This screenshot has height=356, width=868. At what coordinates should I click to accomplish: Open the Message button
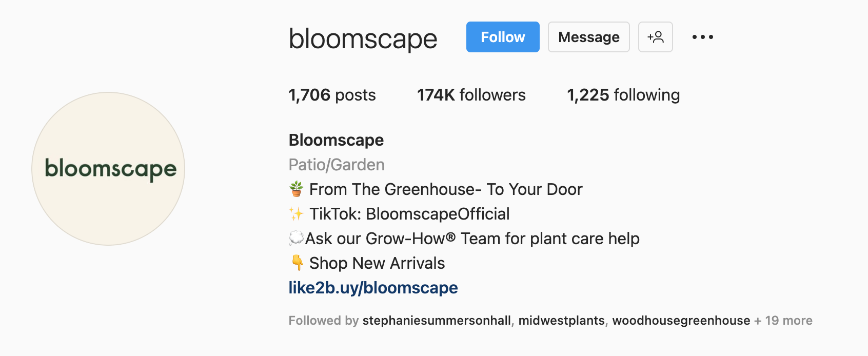click(x=588, y=37)
